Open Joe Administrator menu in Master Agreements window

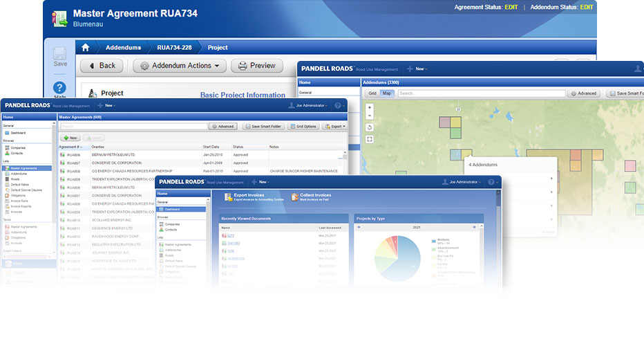coord(308,105)
